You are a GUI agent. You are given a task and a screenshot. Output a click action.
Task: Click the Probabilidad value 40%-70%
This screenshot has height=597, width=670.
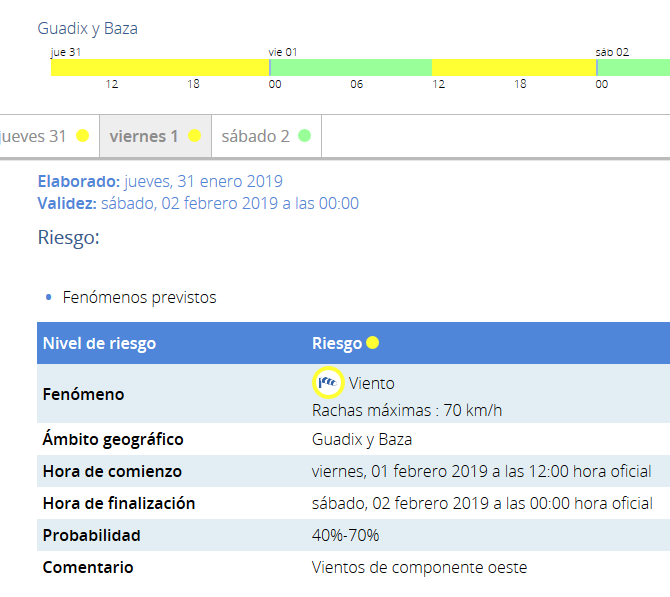[345, 535]
